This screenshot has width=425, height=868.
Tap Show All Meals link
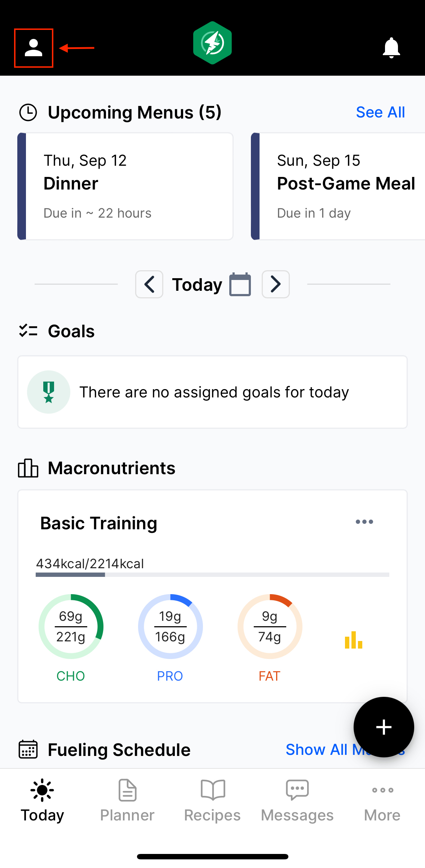tap(345, 749)
